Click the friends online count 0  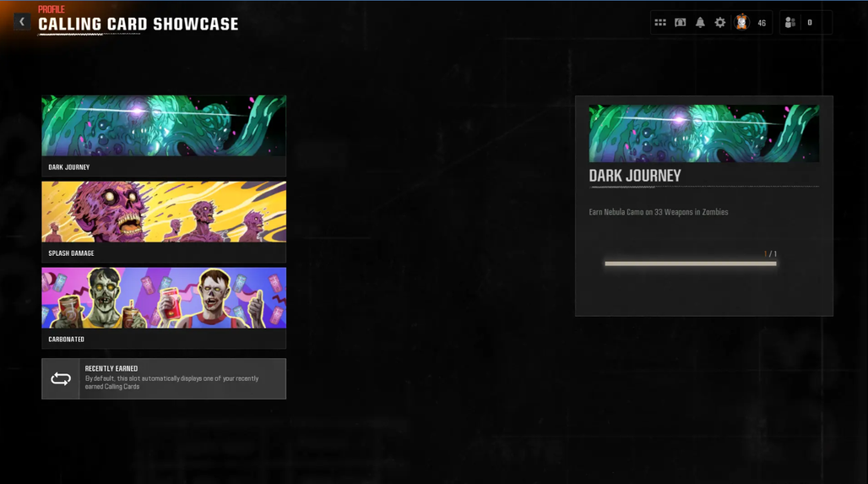coord(810,23)
